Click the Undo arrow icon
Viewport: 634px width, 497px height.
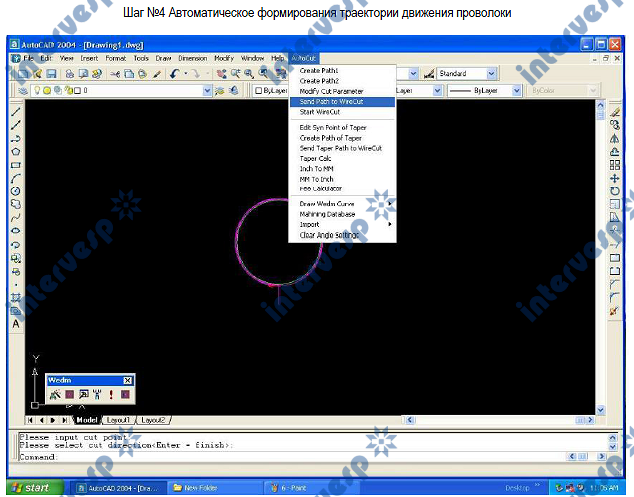[x=174, y=73]
